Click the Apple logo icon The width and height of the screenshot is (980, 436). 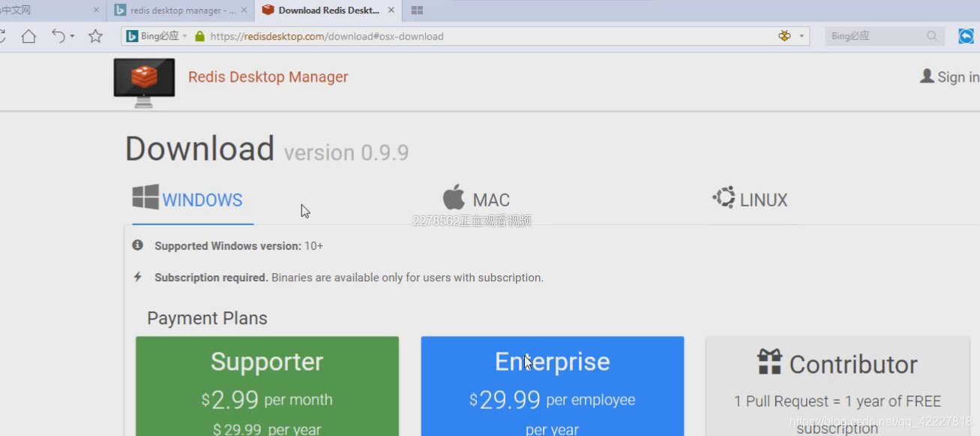(454, 197)
